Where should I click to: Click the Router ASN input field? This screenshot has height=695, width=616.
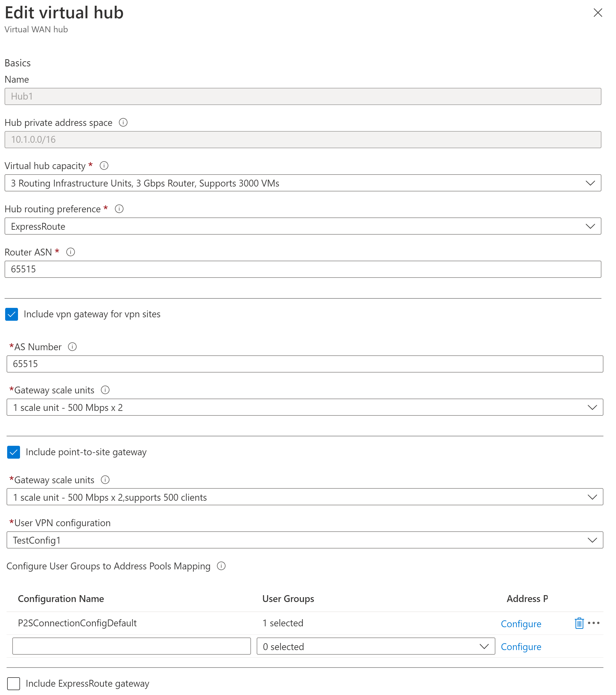[x=302, y=269]
